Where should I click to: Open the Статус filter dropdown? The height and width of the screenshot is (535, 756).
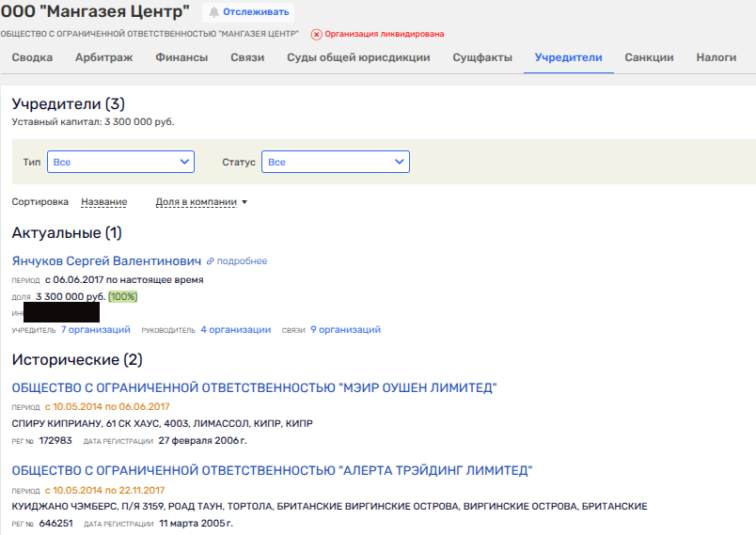click(x=335, y=163)
